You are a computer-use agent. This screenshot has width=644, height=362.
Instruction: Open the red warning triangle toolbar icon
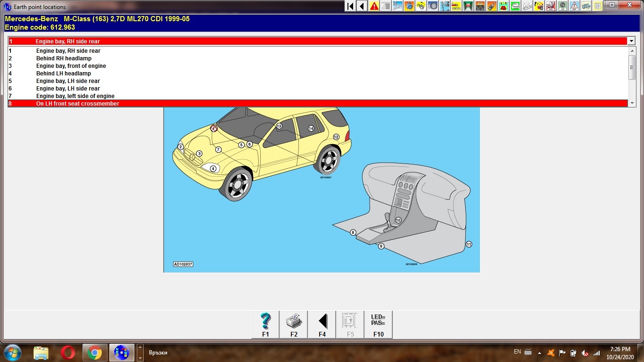(x=374, y=6)
